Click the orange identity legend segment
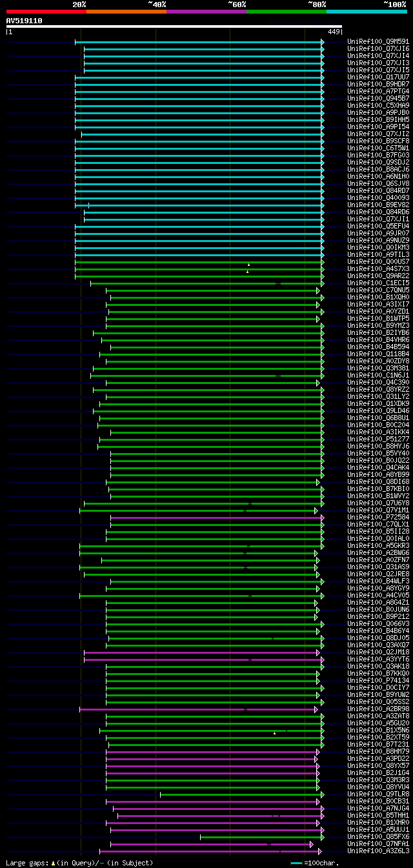Image resolution: width=413 pixels, height=868 pixels. (126, 12)
